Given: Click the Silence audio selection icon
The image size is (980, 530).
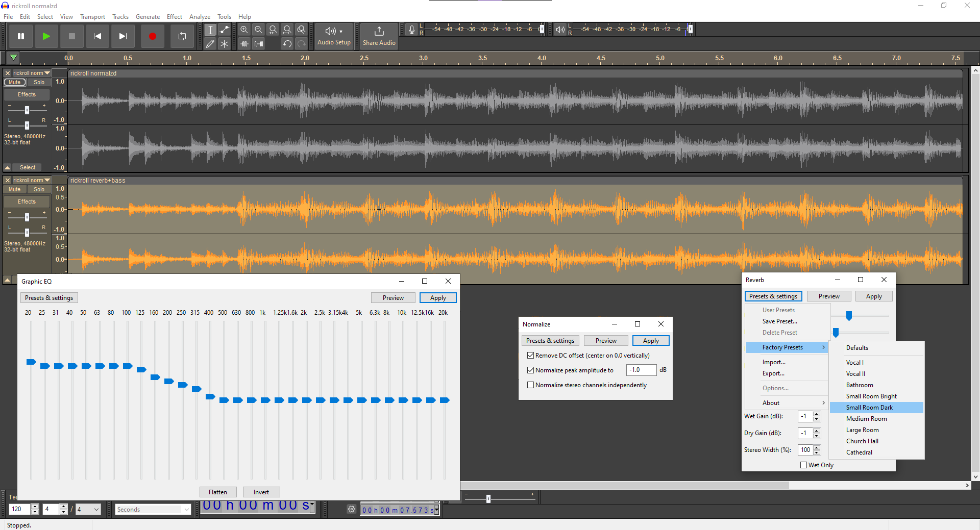Looking at the screenshot, I should [x=259, y=44].
